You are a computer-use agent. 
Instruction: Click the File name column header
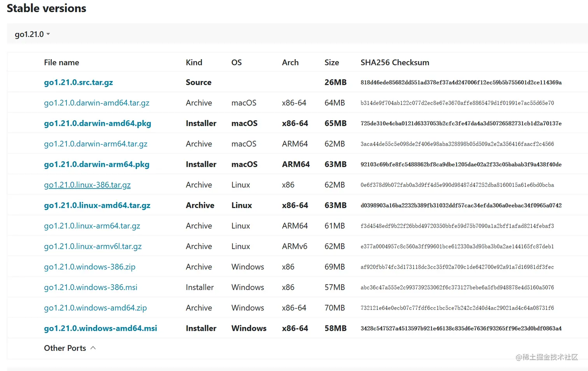click(x=61, y=62)
